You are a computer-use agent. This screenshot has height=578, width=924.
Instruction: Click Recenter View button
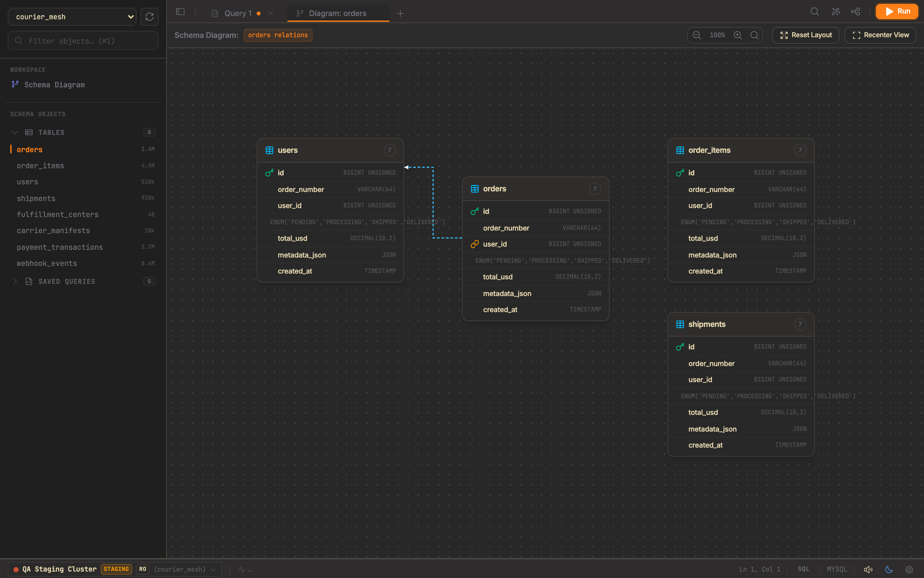point(880,35)
